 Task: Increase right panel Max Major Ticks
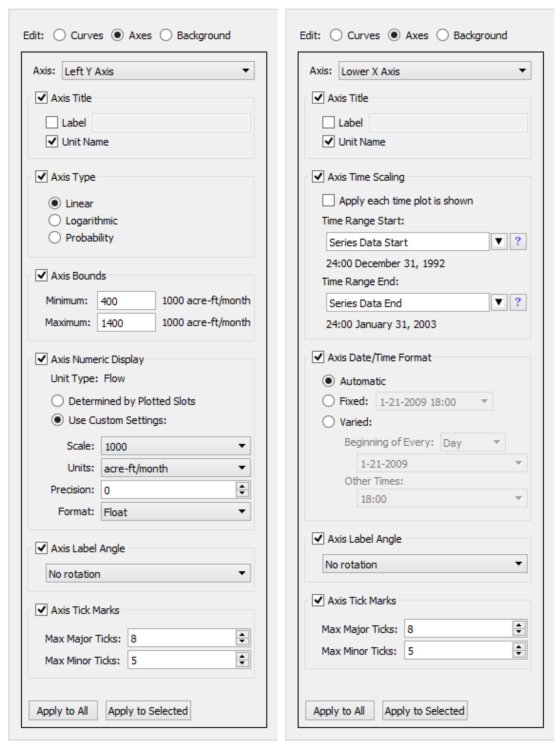pos(519,625)
